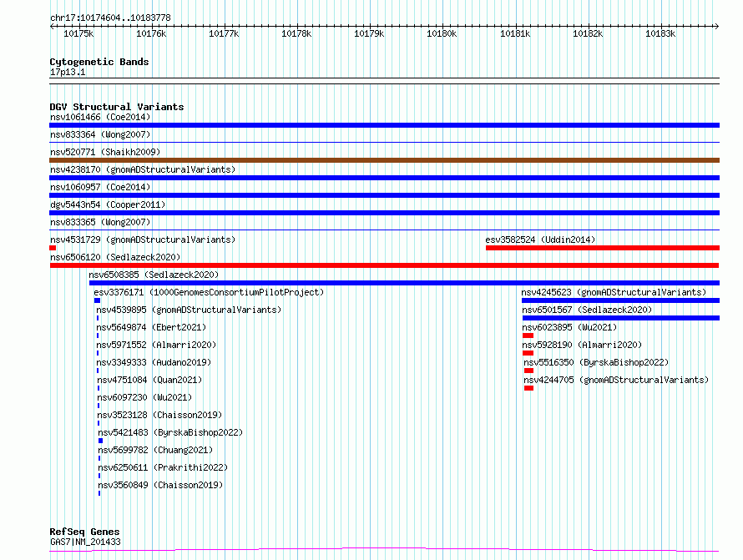Open the nsv833364 (Wong2007) variant label
This screenshot has width=743, height=560.
[x=100, y=134]
